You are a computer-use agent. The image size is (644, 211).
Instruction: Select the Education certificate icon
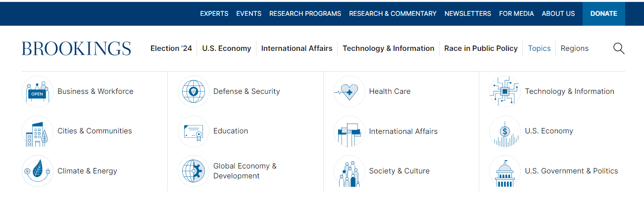(194, 131)
